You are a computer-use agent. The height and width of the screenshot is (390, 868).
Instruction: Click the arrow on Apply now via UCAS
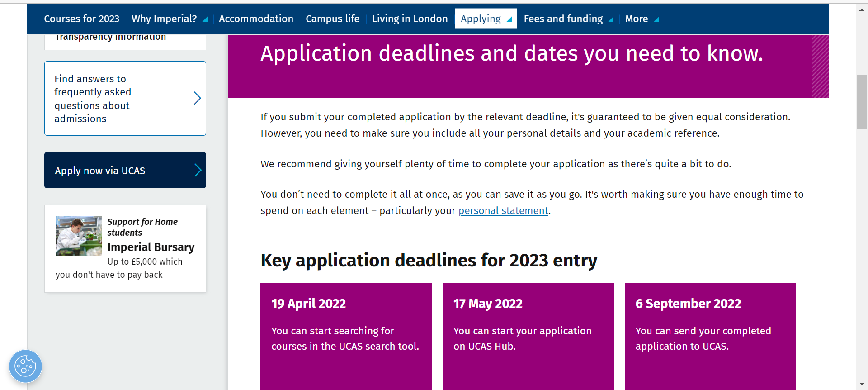(198, 170)
